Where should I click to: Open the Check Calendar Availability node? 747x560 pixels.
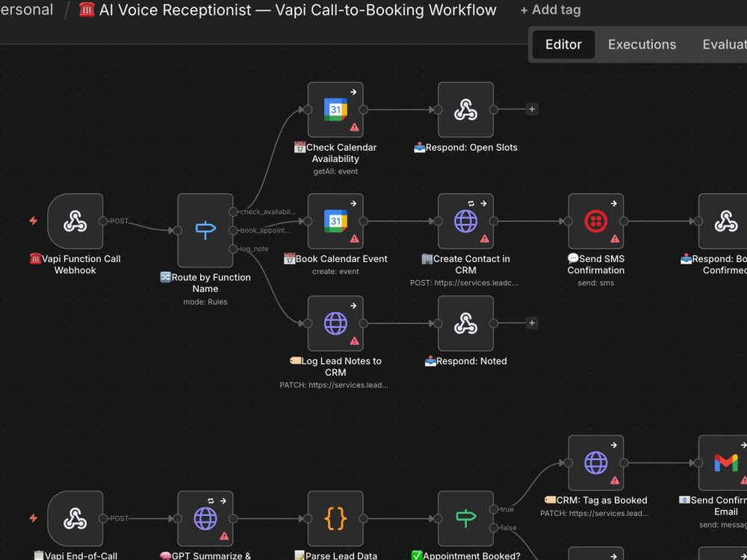[x=335, y=110]
